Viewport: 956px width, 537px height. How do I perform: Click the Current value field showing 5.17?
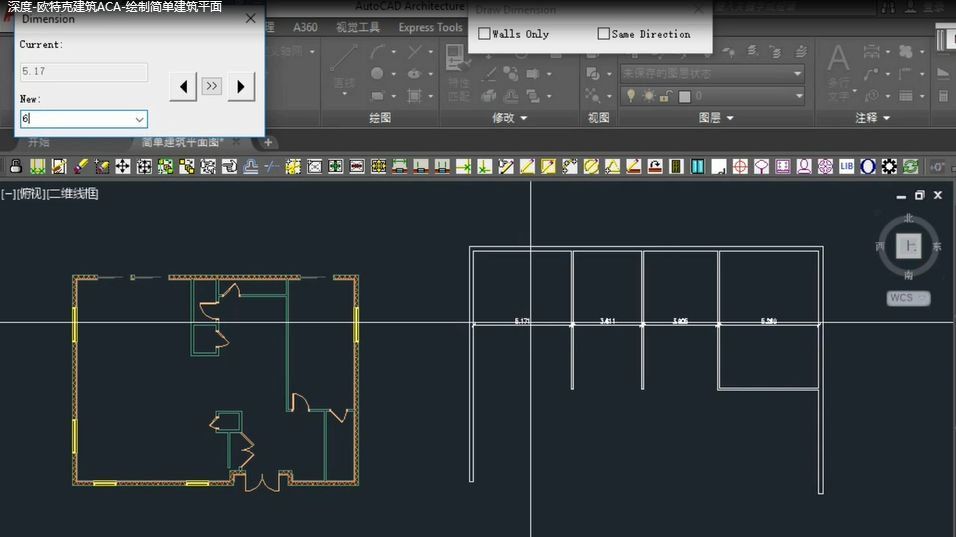tap(84, 71)
